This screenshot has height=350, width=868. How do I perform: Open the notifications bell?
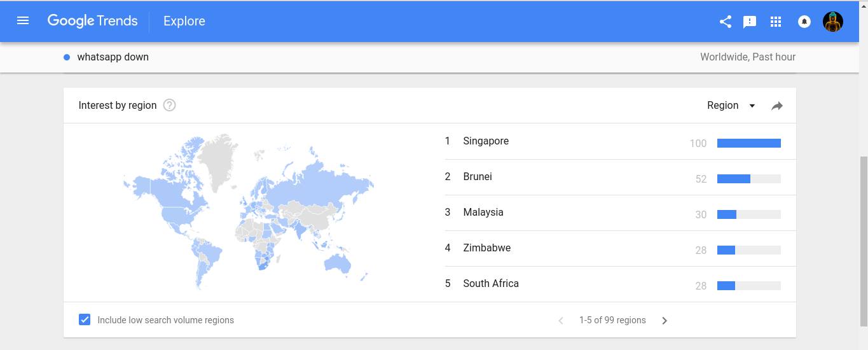pos(804,22)
